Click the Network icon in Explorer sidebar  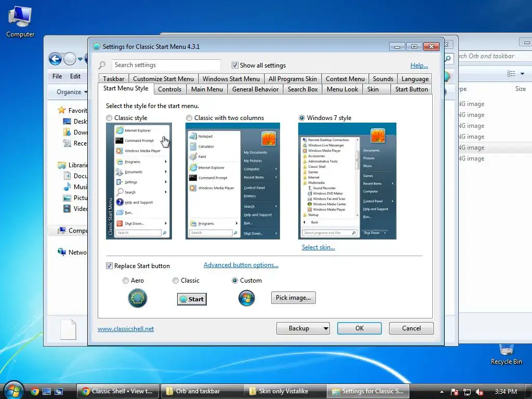[62, 252]
